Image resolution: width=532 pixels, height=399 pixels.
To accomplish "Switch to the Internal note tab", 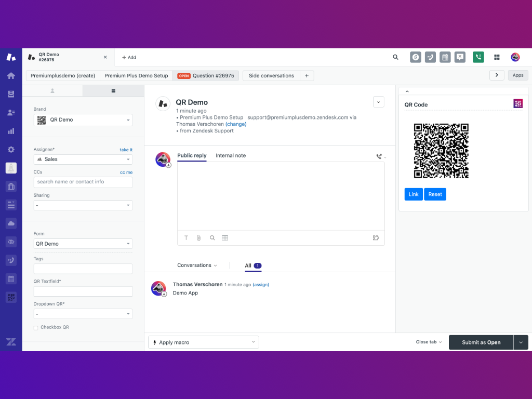I will (231, 155).
